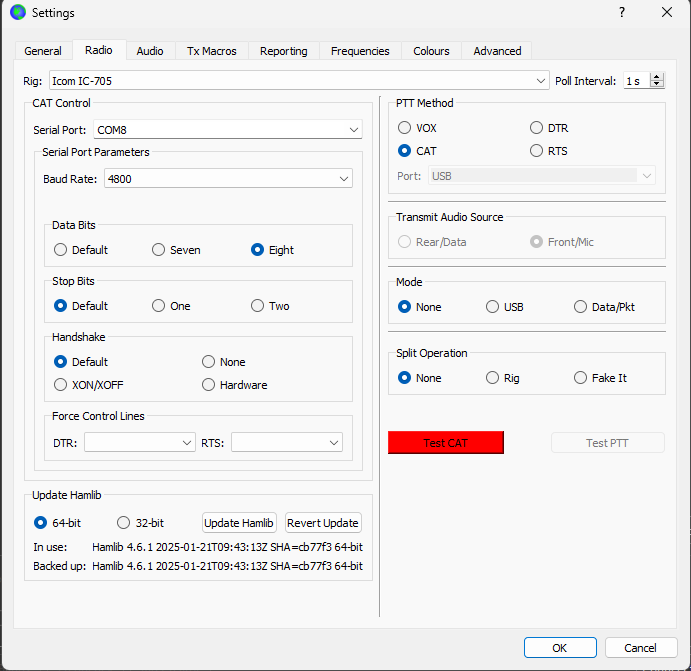Click the Update Hamlib button
Screen dimensions: 691x671
(x=239, y=523)
